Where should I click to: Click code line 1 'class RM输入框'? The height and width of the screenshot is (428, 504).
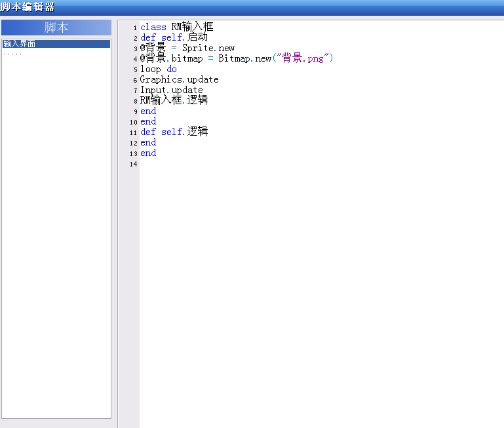177,27
